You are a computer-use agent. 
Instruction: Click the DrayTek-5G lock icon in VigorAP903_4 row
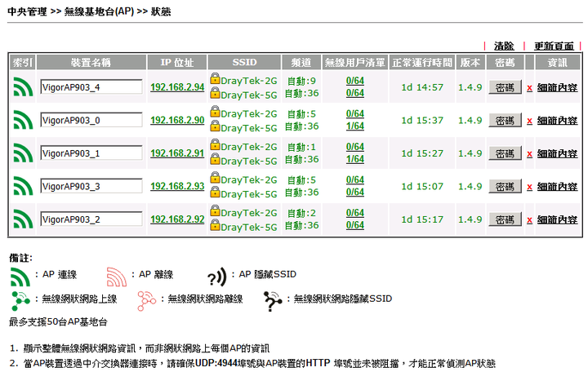click(x=215, y=92)
